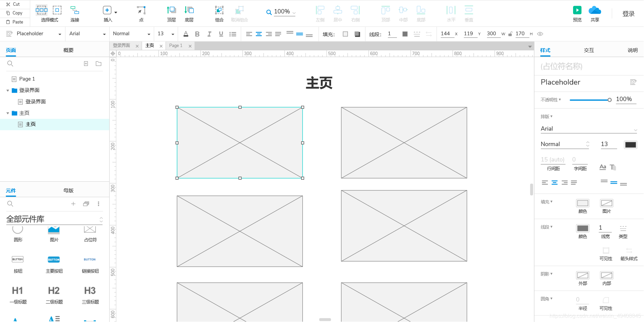This screenshot has height=322, width=644.
Task: Click the X position field 144
Action: [x=447, y=34]
